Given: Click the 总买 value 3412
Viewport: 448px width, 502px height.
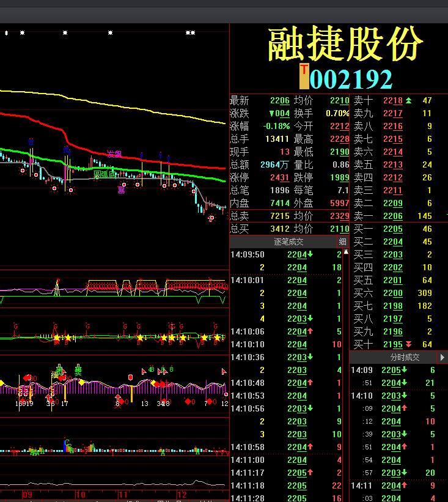Looking at the screenshot, I should 280,229.
